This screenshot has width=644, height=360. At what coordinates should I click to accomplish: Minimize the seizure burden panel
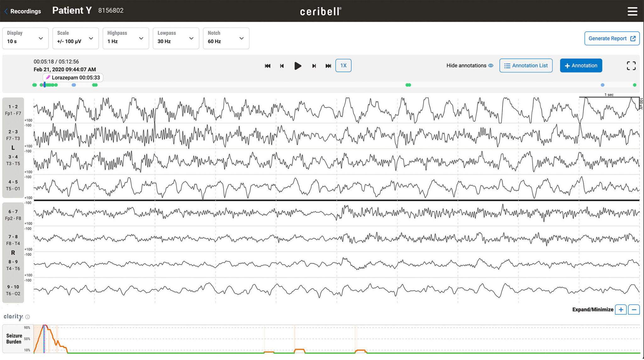click(634, 310)
